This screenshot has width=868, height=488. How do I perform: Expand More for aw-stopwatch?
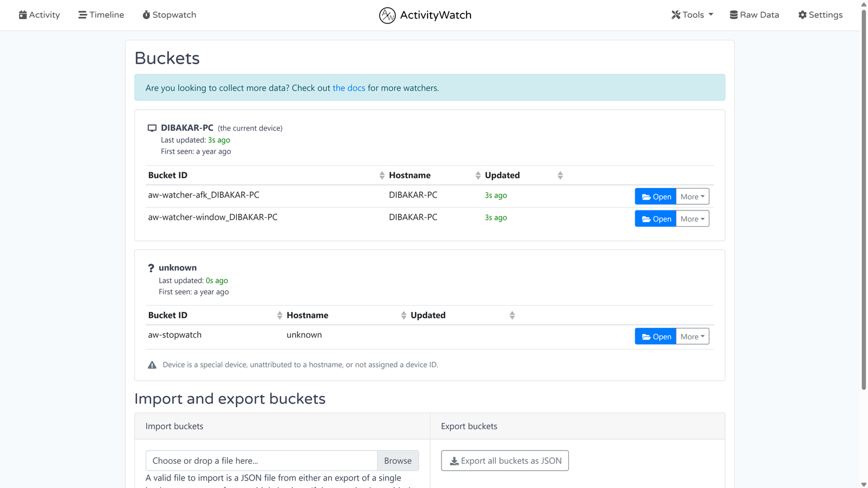[693, 337]
